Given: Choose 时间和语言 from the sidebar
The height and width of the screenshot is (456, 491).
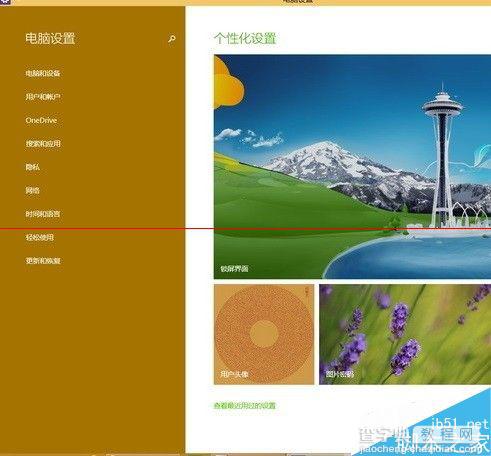Looking at the screenshot, I should click(43, 214).
